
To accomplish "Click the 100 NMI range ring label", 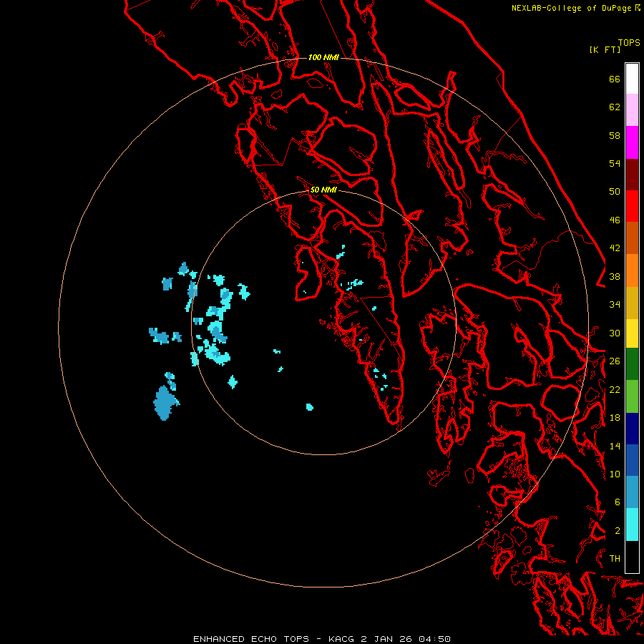I will point(323,57).
